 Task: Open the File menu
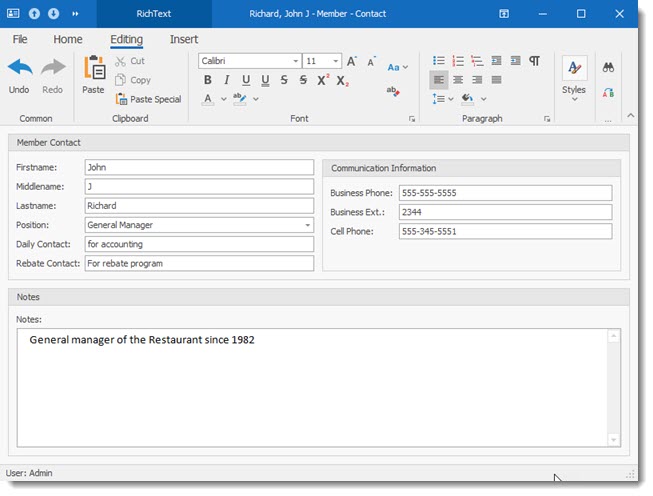coord(20,40)
